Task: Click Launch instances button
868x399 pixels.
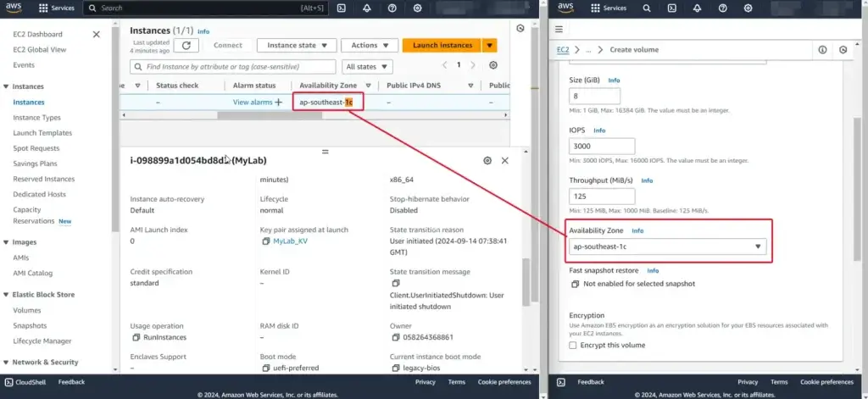Action: [442, 46]
